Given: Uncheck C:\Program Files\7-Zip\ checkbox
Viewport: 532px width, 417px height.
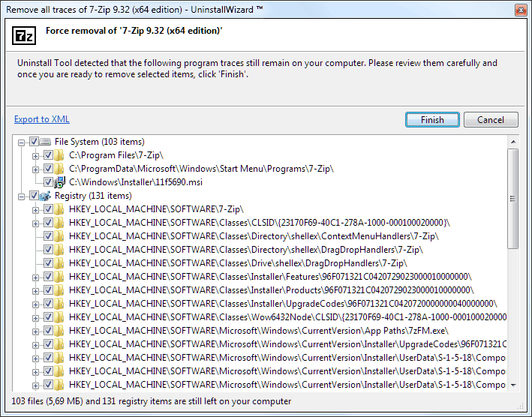Looking at the screenshot, I should (x=48, y=155).
